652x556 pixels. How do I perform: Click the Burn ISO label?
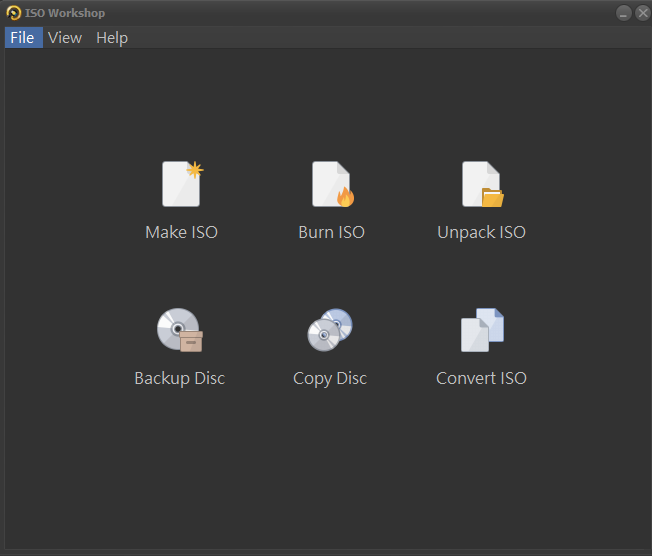331,232
